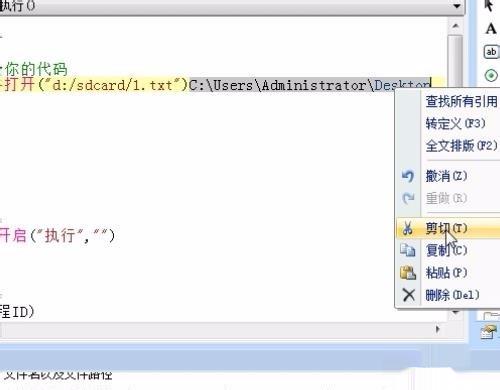Click the scissors cut icon

(x=408, y=228)
